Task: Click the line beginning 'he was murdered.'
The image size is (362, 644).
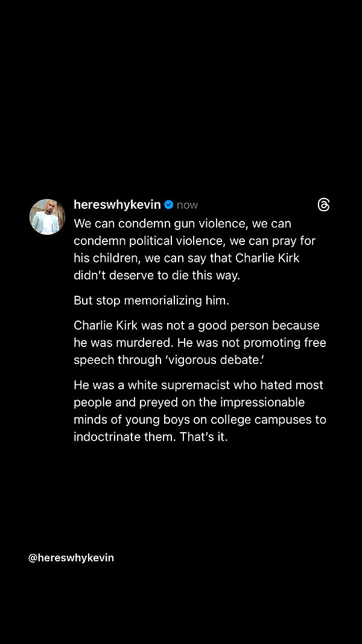Action: [x=200, y=343]
